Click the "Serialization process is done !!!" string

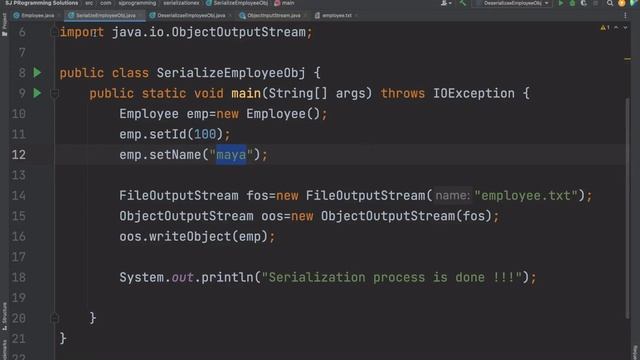[392, 278]
